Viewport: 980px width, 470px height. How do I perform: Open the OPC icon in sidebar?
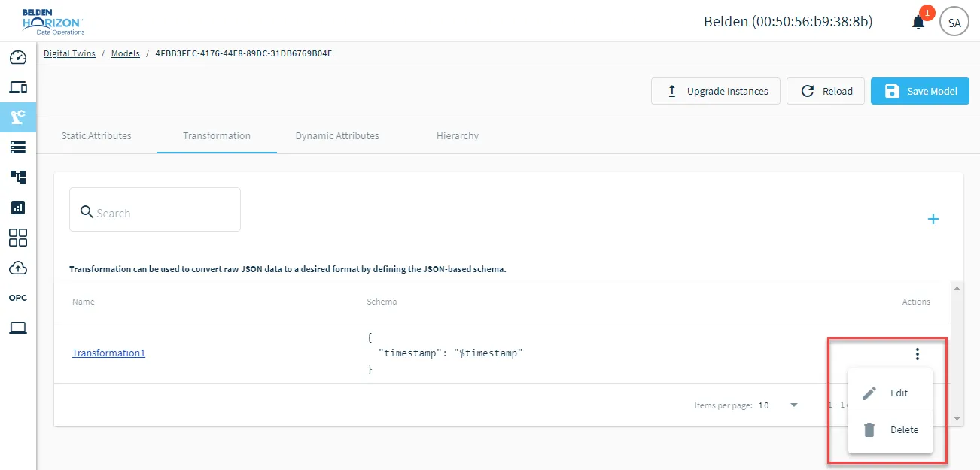18,298
